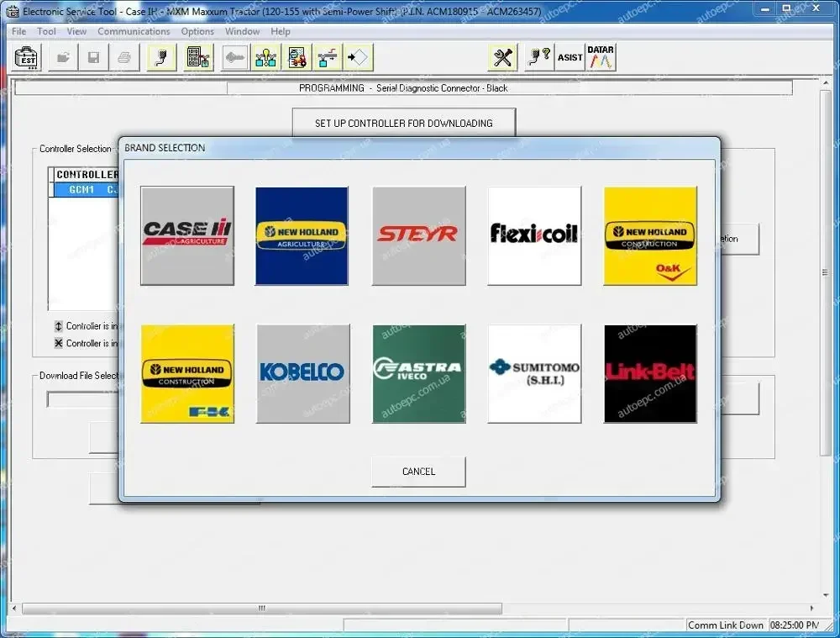
Task: Pick the Link-Belt brand tile
Action: [x=650, y=373]
